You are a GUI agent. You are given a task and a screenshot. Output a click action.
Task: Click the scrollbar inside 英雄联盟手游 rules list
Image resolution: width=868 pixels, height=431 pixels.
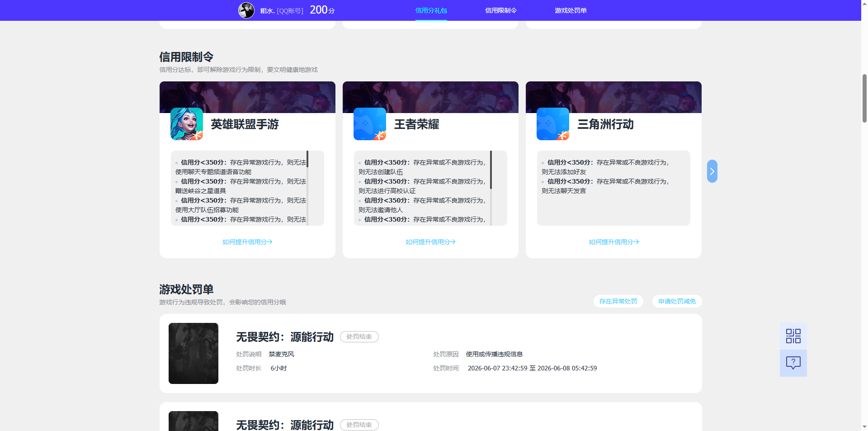(x=307, y=159)
